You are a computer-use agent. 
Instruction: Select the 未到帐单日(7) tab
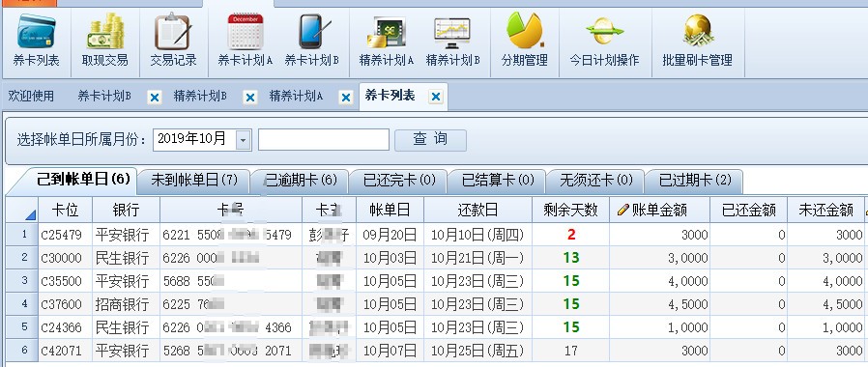193,181
